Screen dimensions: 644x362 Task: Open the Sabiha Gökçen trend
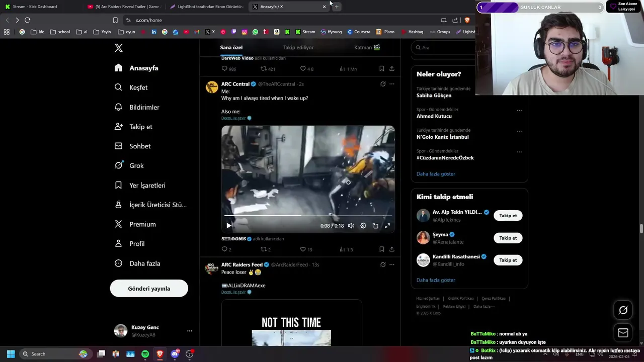(x=434, y=96)
